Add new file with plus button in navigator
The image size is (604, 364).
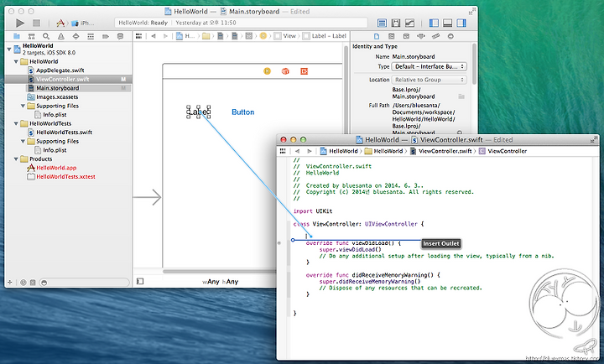[x=10, y=283]
